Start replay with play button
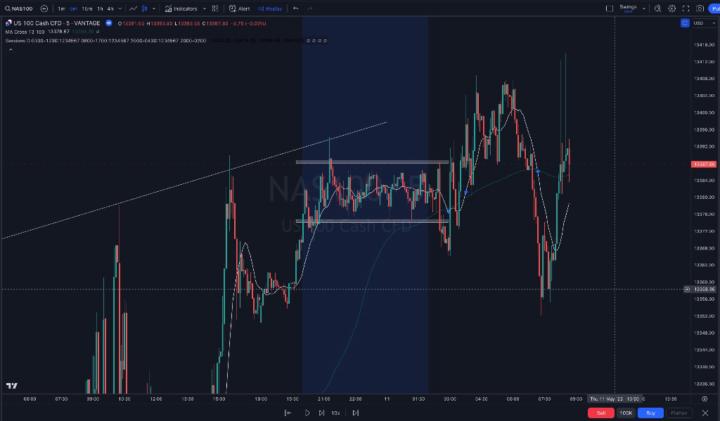 (x=307, y=413)
